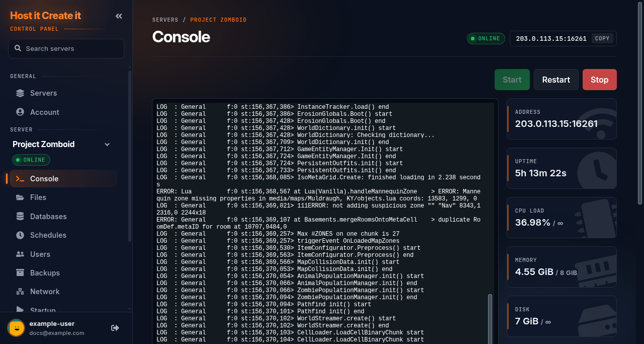Click the "InstanceTracker.load() end" log line
Viewport: 644px width, 344px height.
tap(273, 107)
